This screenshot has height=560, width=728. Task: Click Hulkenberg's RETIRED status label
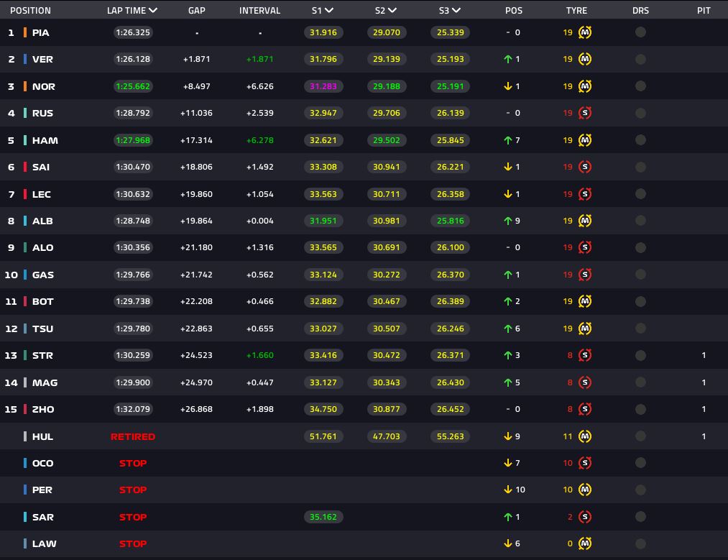pos(132,436)
